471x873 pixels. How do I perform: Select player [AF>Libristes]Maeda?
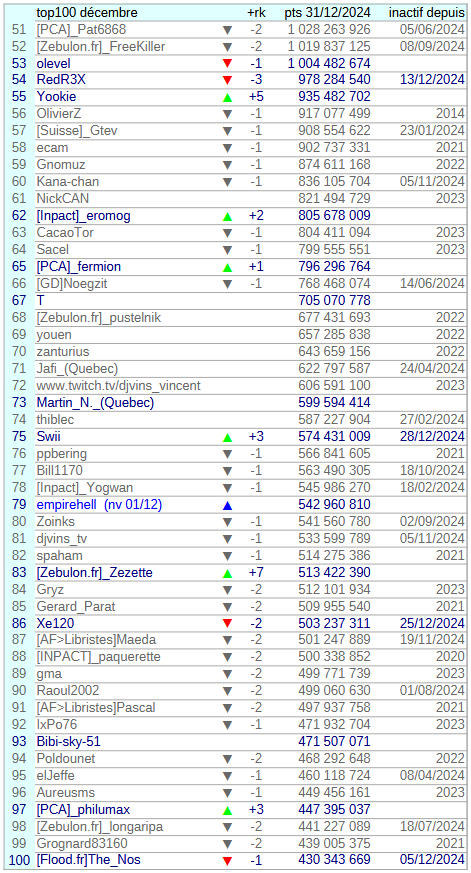tap(96, 640)
